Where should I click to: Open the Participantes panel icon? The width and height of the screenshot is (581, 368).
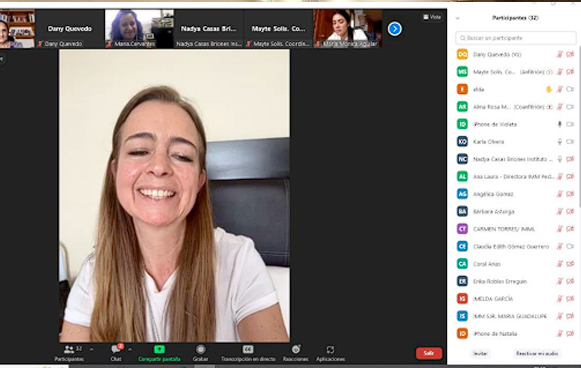(69, 349)
